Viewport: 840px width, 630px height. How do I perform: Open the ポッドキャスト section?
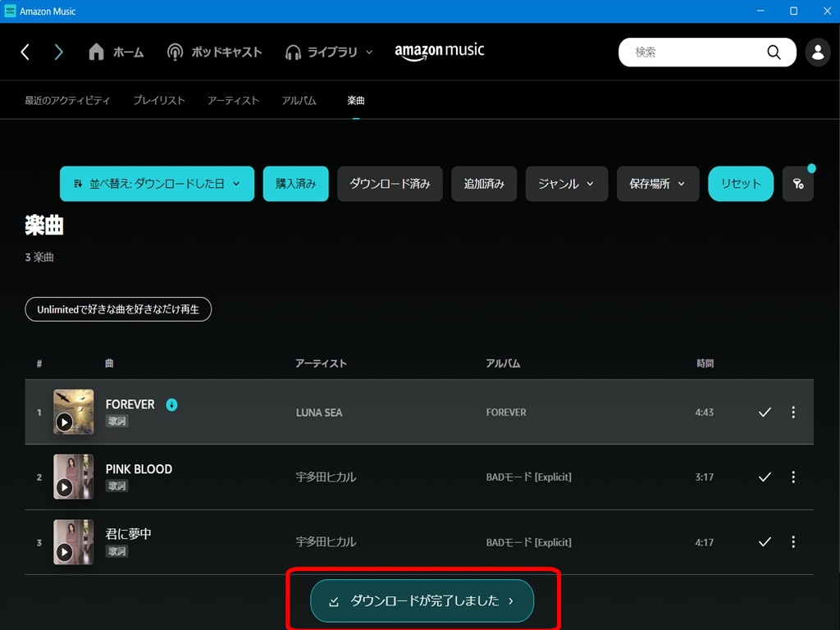coord(214,52)
